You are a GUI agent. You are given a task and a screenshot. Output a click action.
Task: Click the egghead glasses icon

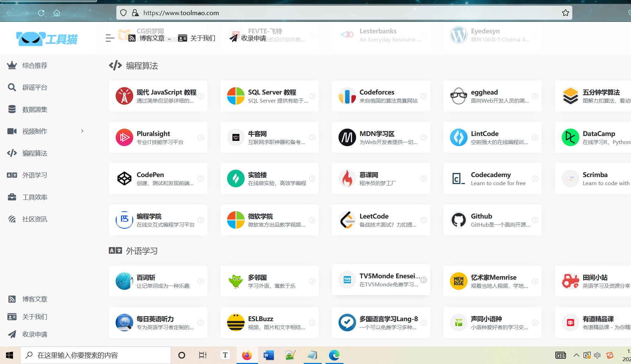(x=459, y=96)
